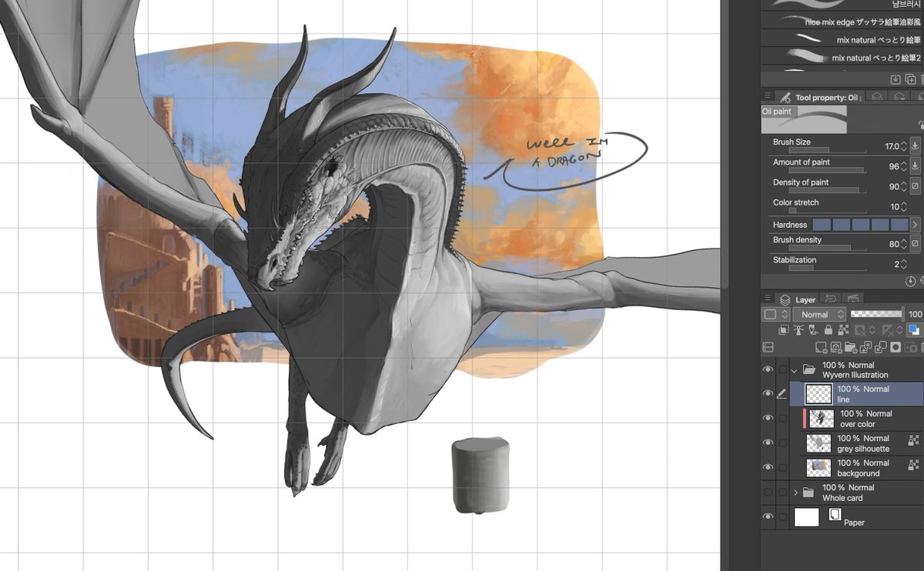Hide the background layer
The image size is (924, 571).
coord(768,468)
